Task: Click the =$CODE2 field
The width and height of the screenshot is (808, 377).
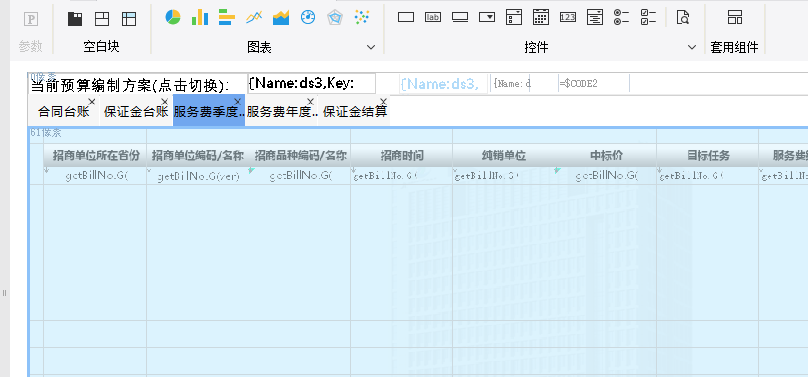Action: click(x=594, y=83)
